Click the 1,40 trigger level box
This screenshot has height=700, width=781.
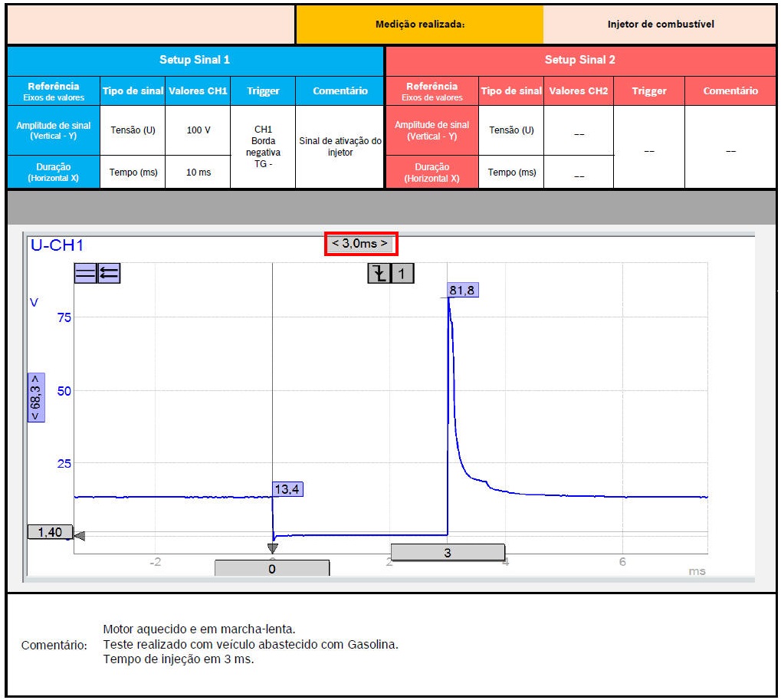(50, 532)
